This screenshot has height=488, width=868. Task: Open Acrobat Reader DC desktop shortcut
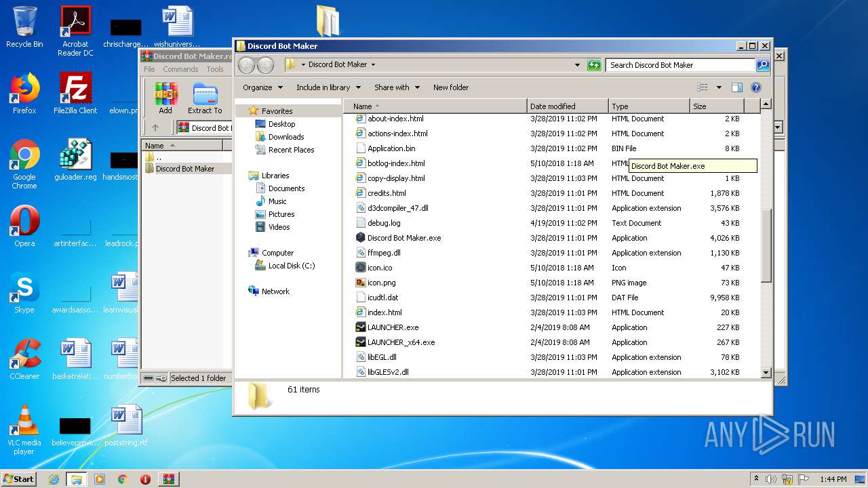pyautogui.click(x=75, y=30)
